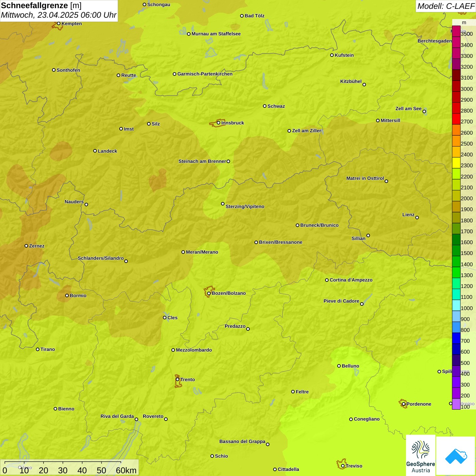476x476 pixels.
Task: Click the Lienz location marker
Action: (x=417, y=218)
